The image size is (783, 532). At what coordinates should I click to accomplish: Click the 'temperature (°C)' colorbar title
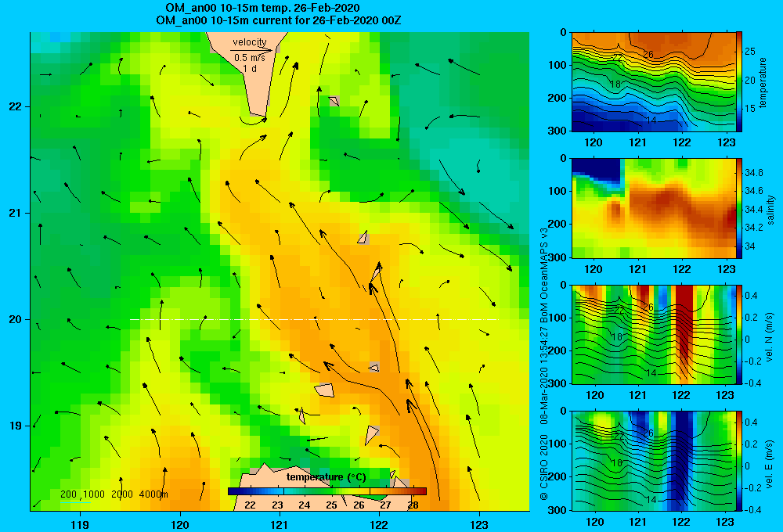(x=327, y=477)
